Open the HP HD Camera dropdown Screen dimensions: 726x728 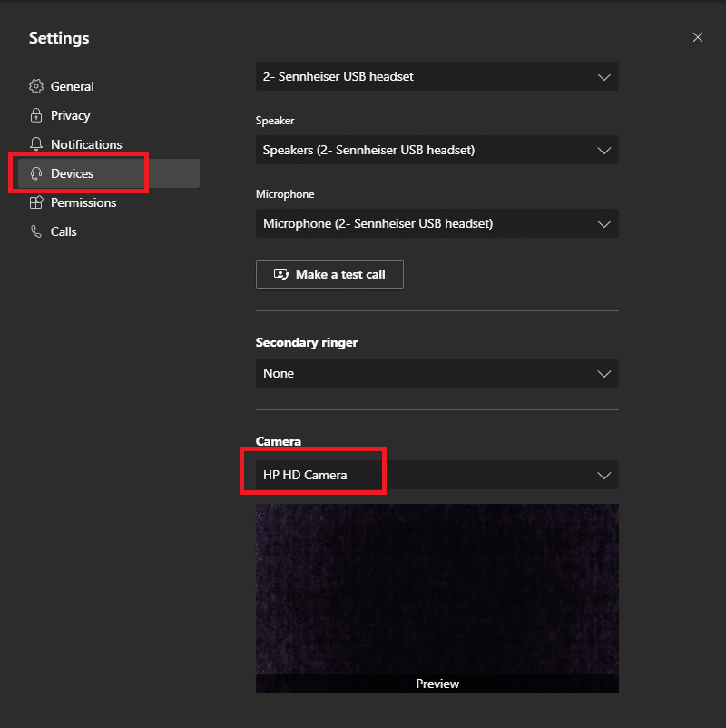(x=437, y=475)
